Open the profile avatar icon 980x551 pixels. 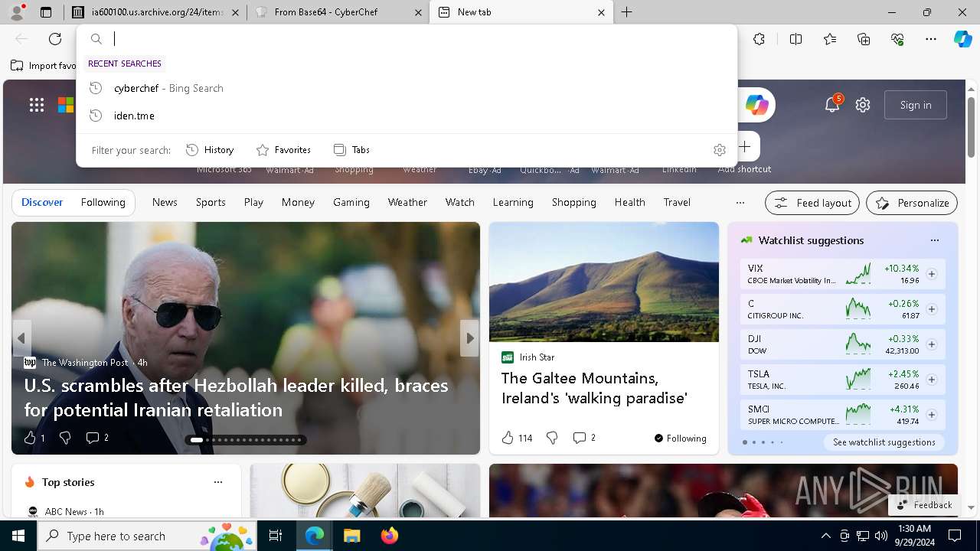[x=17, y=11]
